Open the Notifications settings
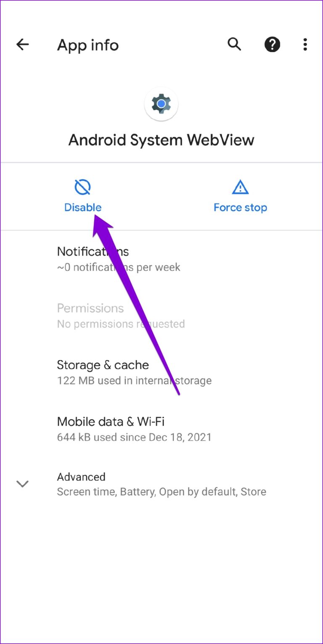The image size is (323, 644). (93, 251)
